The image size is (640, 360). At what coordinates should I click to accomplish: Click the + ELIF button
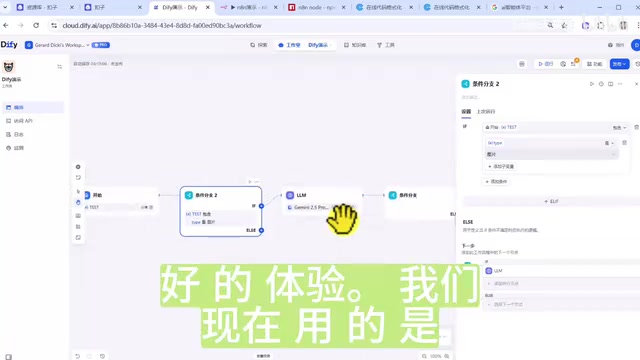[x=551, y=201]
